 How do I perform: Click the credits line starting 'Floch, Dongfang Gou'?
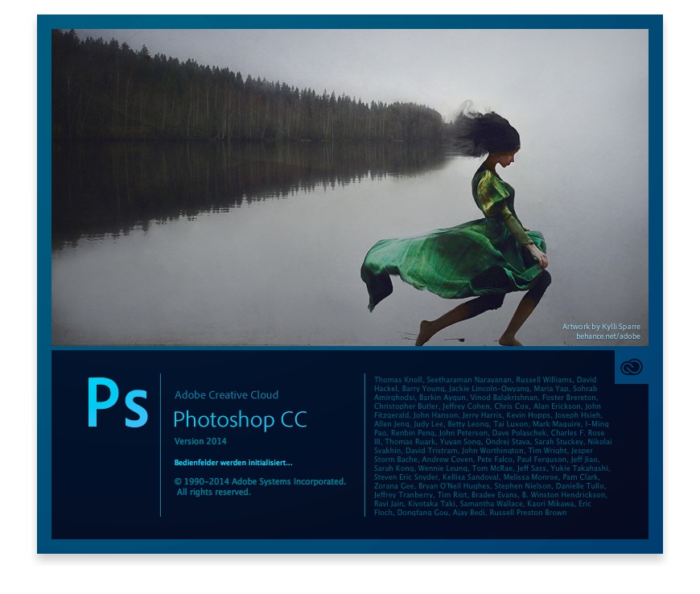(x=471, y=513)
